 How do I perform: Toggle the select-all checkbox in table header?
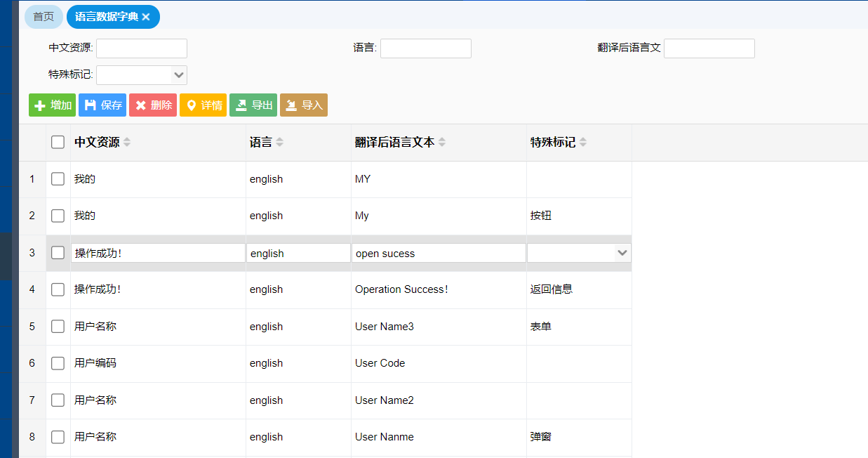click(58, 143)
